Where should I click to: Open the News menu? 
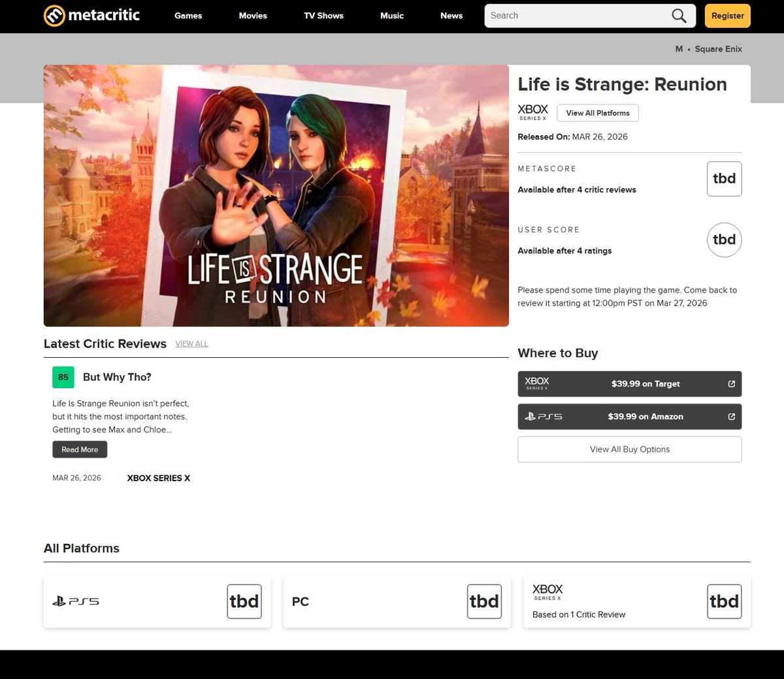451,16
